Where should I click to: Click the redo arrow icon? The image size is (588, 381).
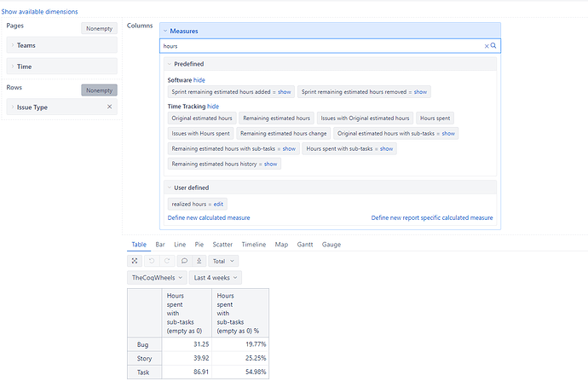pos(167,261)
